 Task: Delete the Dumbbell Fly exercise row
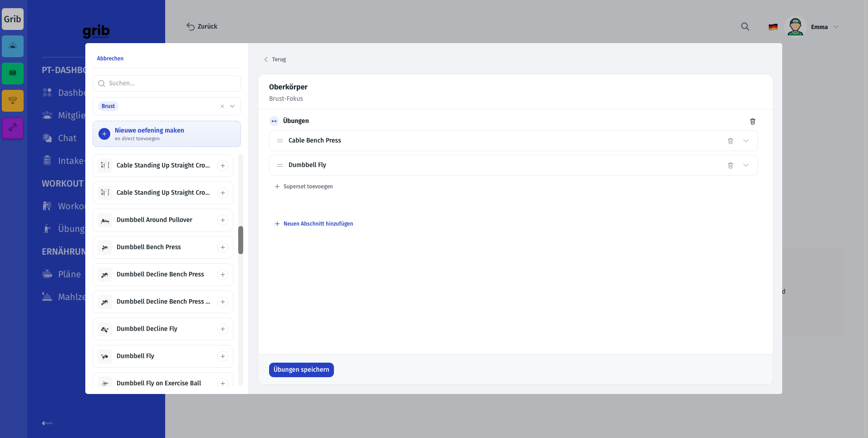pos(731,165)
